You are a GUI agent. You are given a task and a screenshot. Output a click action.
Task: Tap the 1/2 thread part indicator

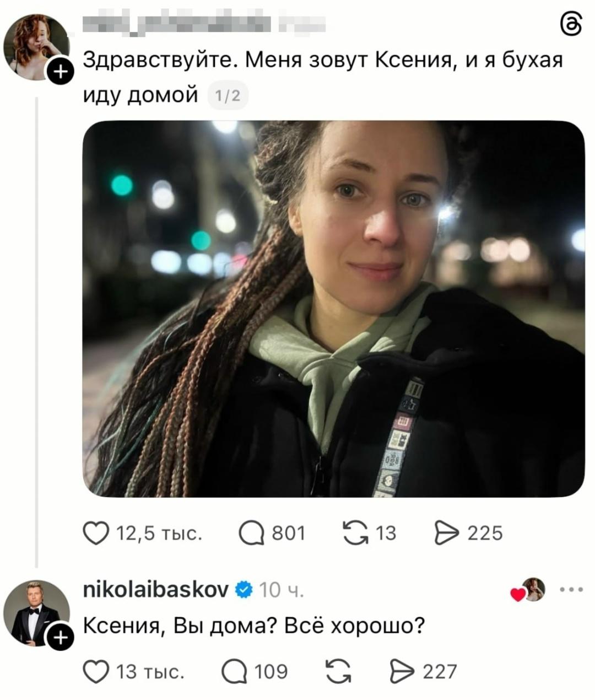(x=228, y=96)
